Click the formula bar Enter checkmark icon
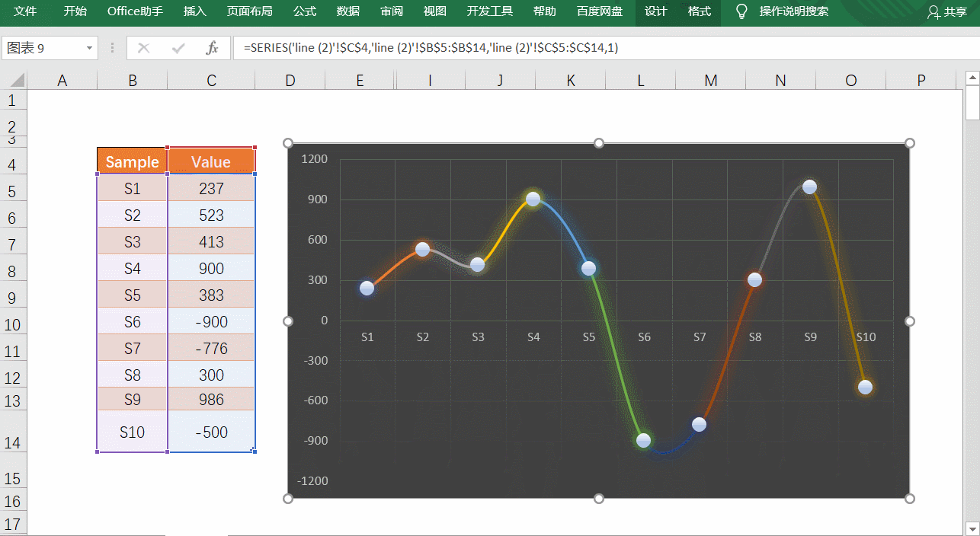Viewport: 980px width, 536px height. 178,48
